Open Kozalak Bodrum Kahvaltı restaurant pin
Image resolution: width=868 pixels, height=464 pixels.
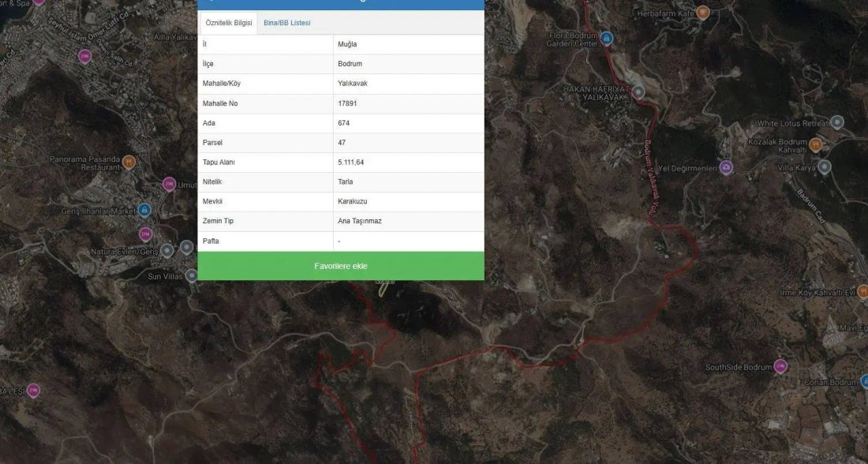point(815,144)
